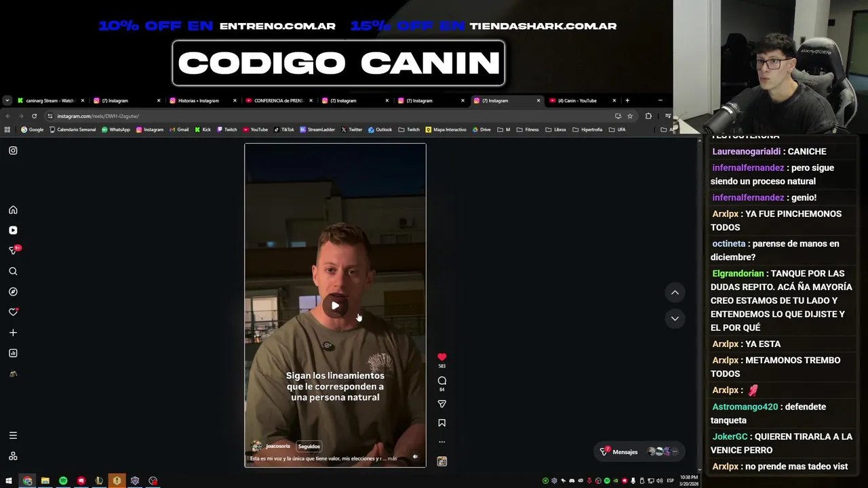Create new post plus icon
The image size is (868, 488).
click(x=13, y=333)
